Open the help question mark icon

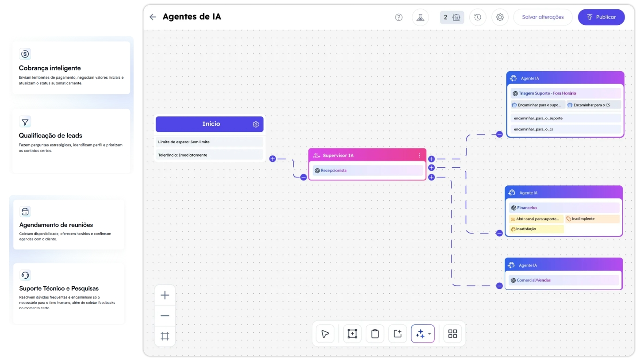click(x=399, y=17)
